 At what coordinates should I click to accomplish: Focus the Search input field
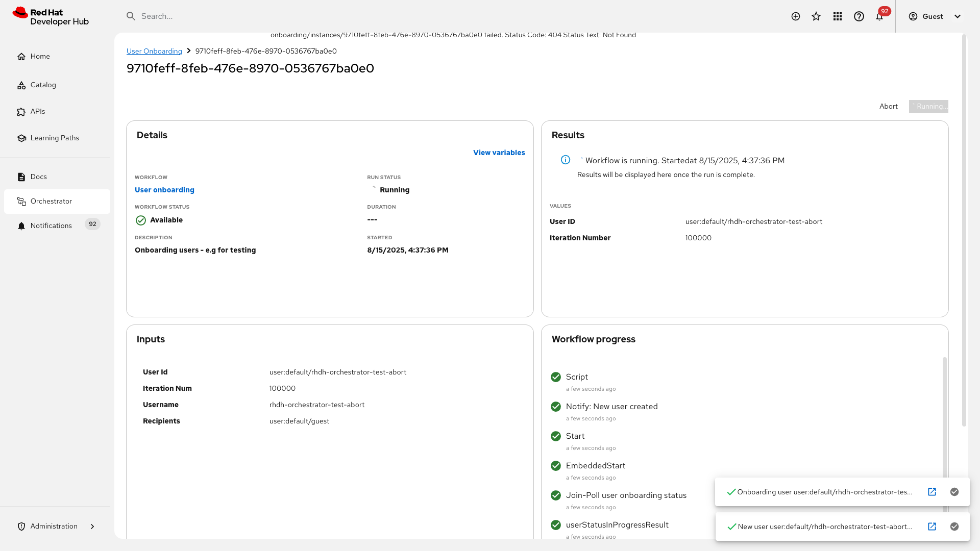tap(357, 16)
